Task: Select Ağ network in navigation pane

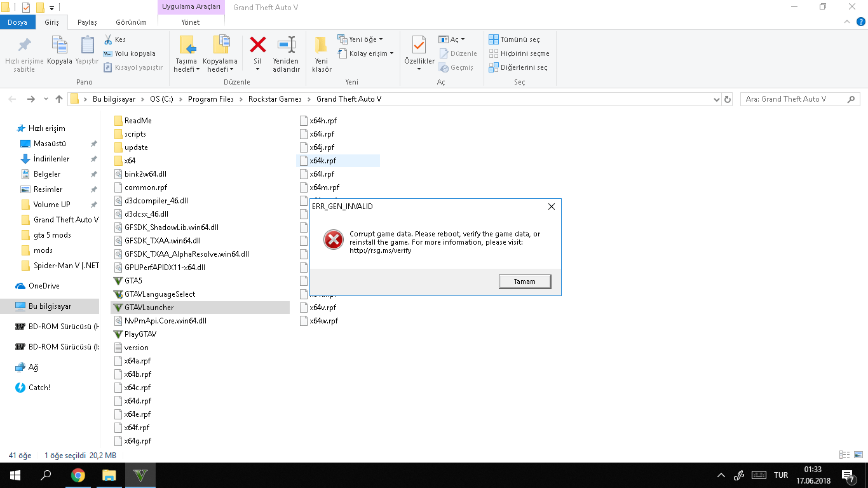Action: coord(33,367)
